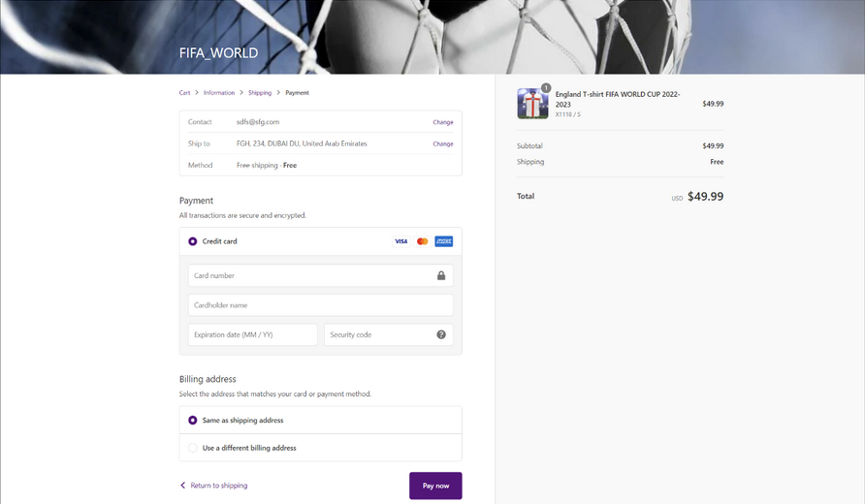Focus the Expiration date field
Screen dimensions: 865x504
(x=253, y=334)
